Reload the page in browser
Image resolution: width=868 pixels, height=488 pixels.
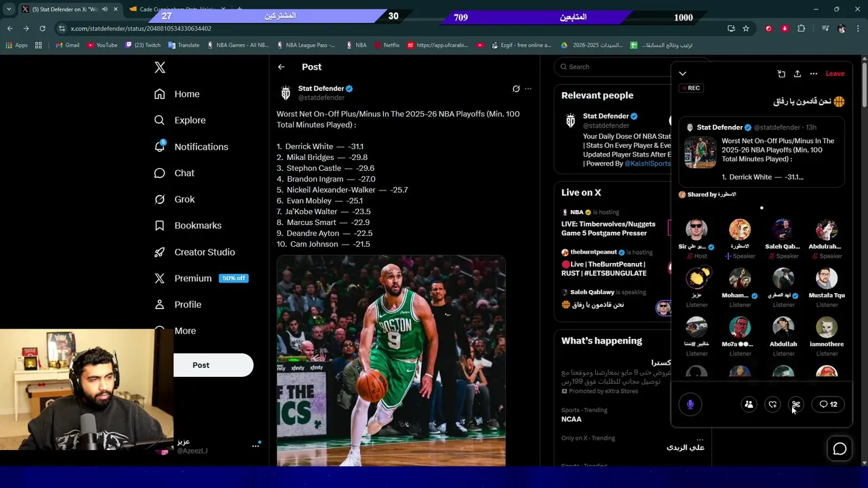42,28
